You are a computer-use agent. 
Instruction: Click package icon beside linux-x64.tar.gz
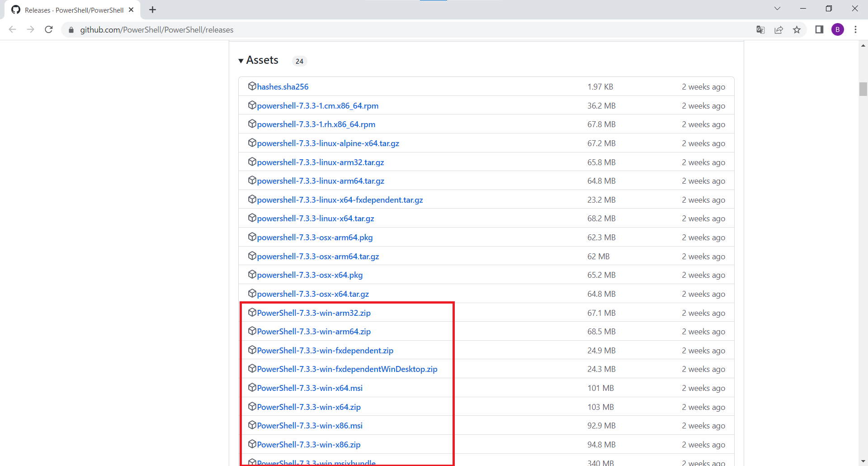pos(252,218)
